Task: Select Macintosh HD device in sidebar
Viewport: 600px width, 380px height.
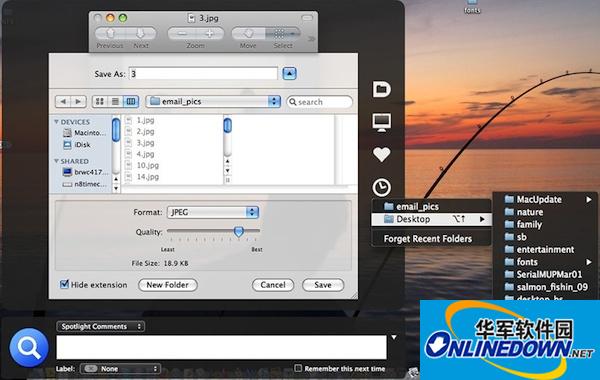Action: 84,133
